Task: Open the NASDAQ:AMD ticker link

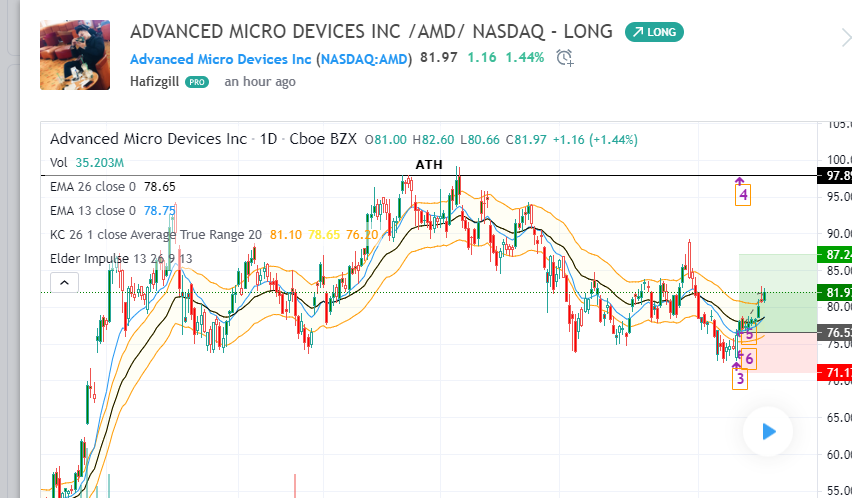Action: 364,59
